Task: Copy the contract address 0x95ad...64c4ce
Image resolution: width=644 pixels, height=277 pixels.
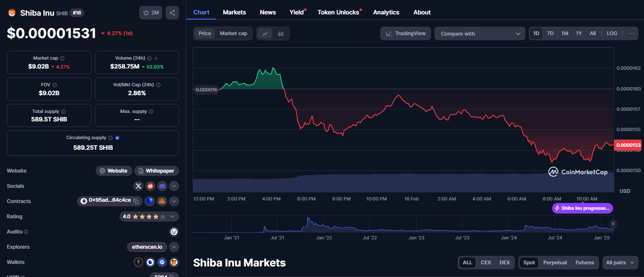Action: [x=136, y=201]
